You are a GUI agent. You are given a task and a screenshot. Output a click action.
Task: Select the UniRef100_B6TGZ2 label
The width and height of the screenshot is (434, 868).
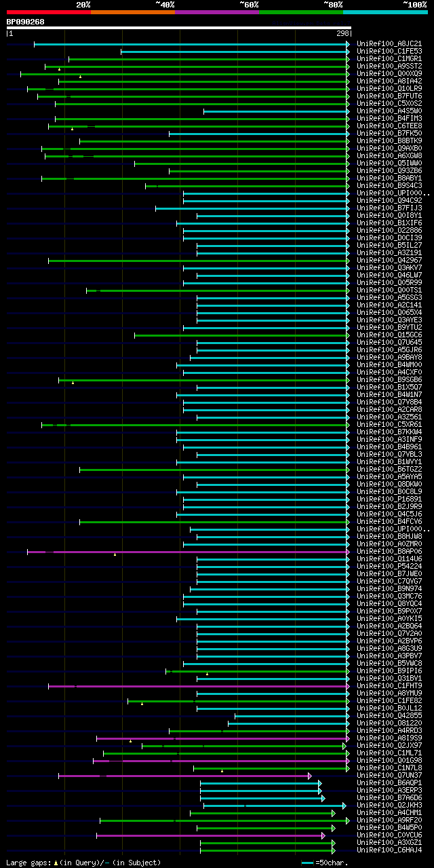(x=389, y=469)
